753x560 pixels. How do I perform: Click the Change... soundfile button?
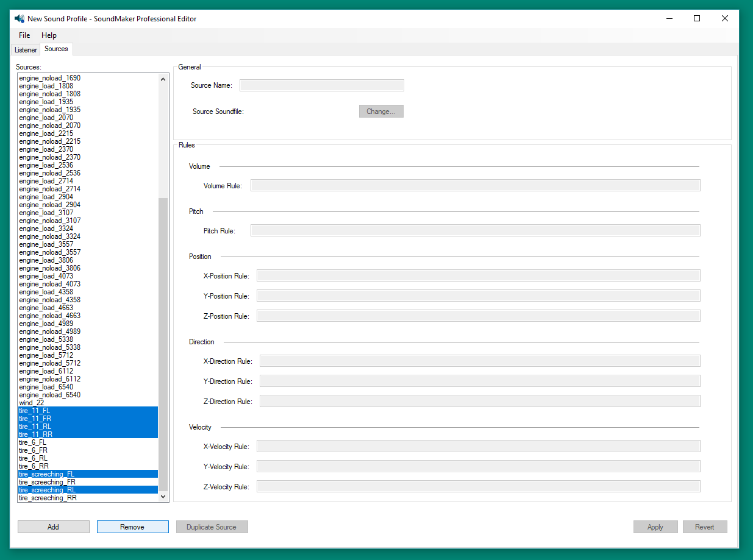pyautogui.click(x=381, y=112)
